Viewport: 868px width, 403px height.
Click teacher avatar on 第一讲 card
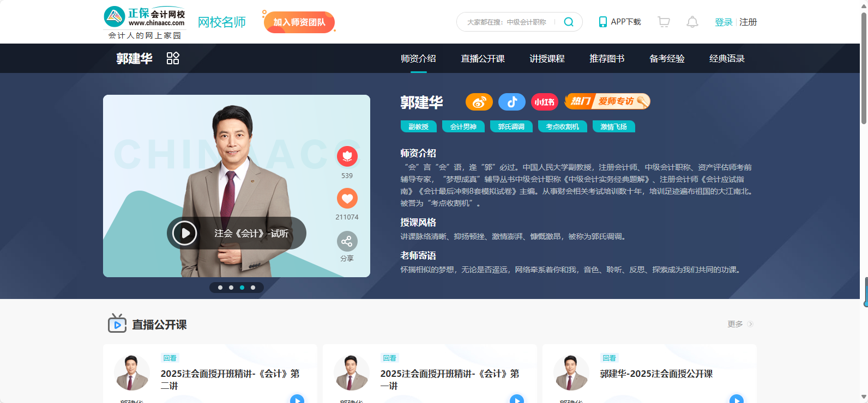tap(351, 373)
